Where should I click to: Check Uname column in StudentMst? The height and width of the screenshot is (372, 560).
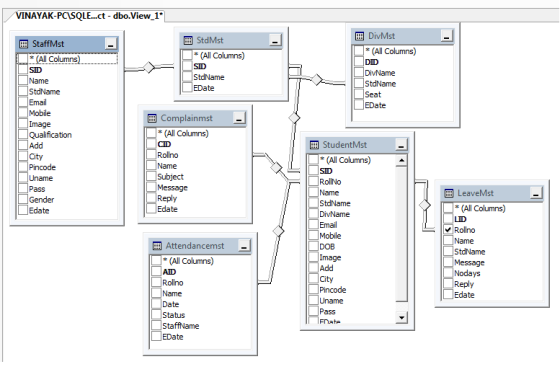coord(314,301)
